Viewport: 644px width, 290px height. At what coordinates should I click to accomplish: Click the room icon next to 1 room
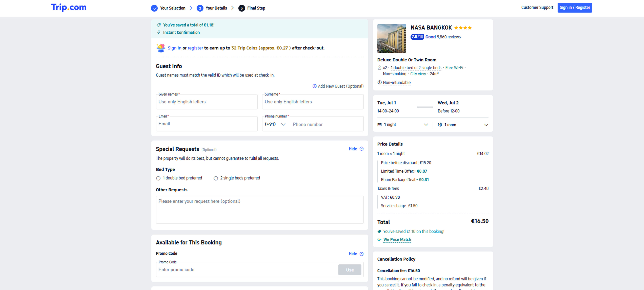(440, 125)
